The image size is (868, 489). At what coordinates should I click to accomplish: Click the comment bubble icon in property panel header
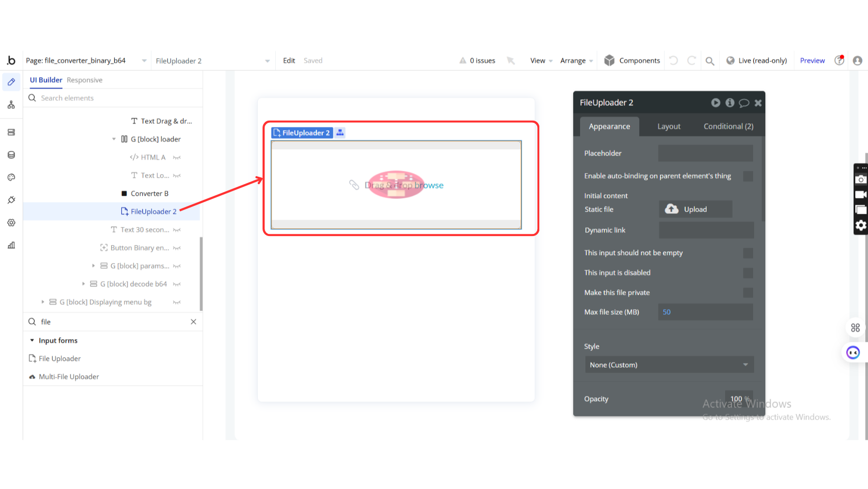pyautogui.click(x=744, y=103)
